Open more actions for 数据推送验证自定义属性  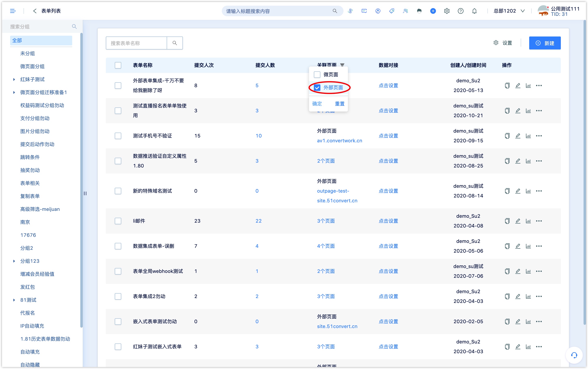(539, 161)
